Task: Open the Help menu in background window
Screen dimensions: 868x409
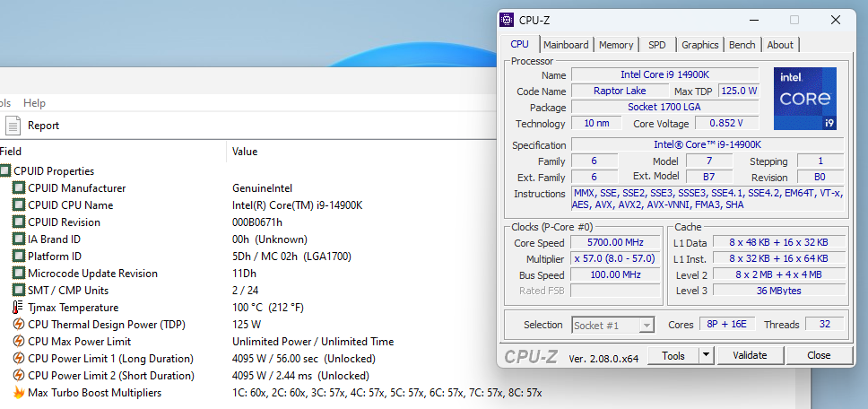Action: click(x=34, y=103)
